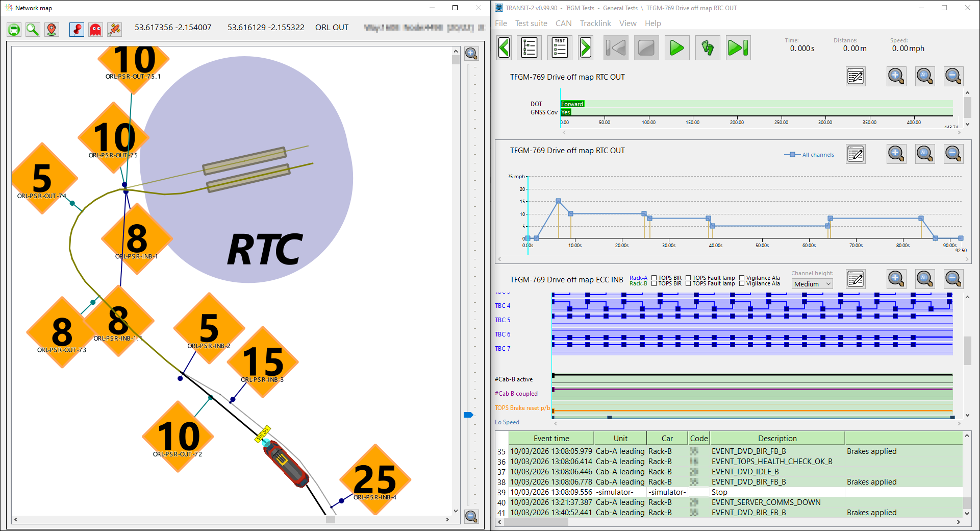980x531 pixels.
Task: Click the red ghost icon
Action: tap(95, 30)
